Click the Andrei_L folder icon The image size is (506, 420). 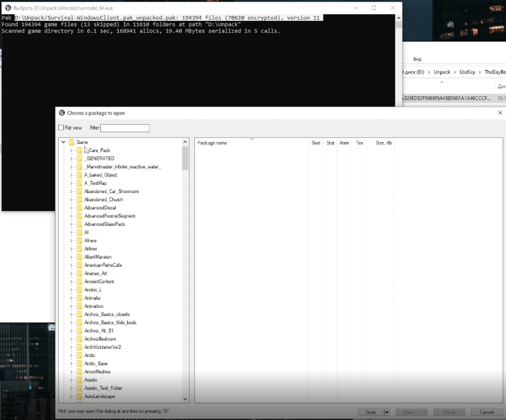[x=79, y=290]
